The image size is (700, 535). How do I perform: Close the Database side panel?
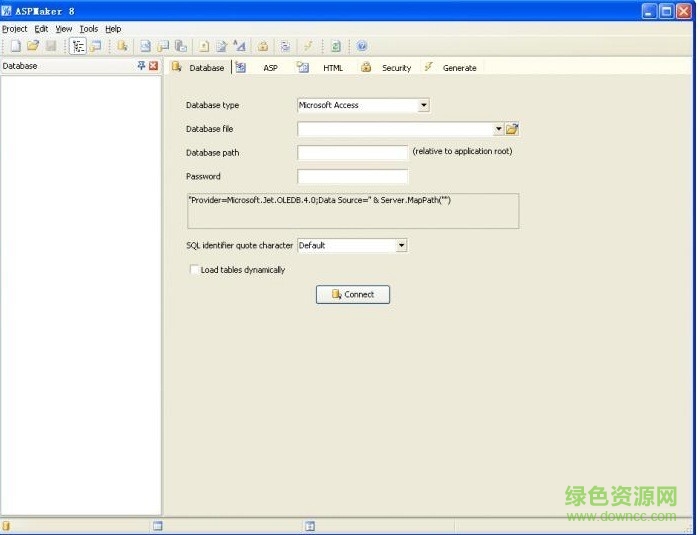pyautogui.click(x=153, y=66)
